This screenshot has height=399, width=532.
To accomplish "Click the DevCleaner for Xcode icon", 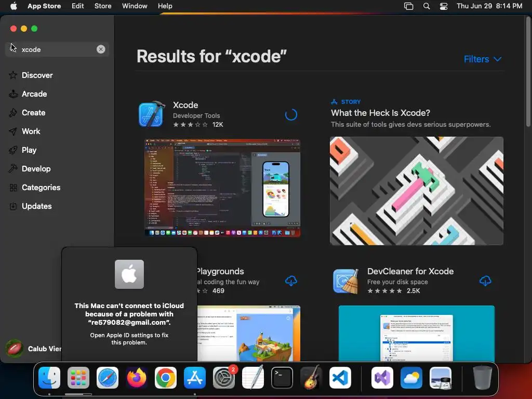I will pos(346,281).
